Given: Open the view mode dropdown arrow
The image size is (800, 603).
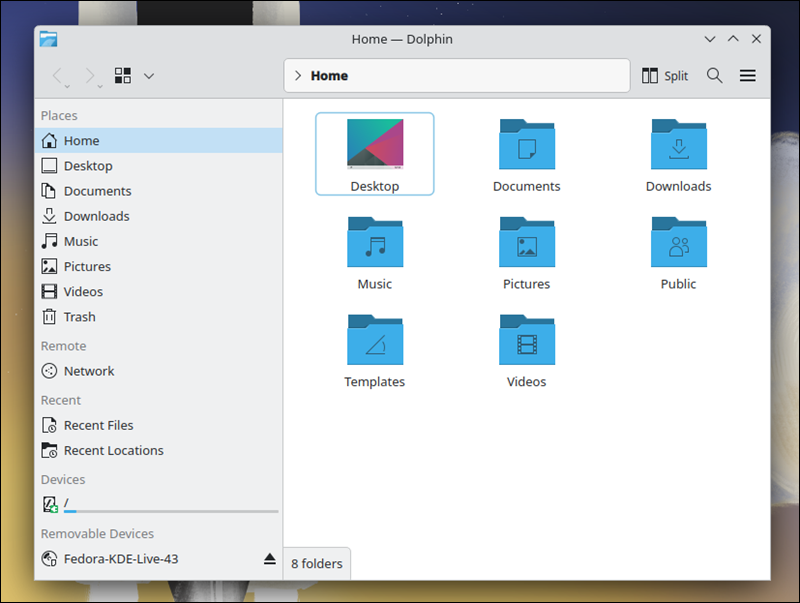Looking at the screenshot, I should 148,75.
